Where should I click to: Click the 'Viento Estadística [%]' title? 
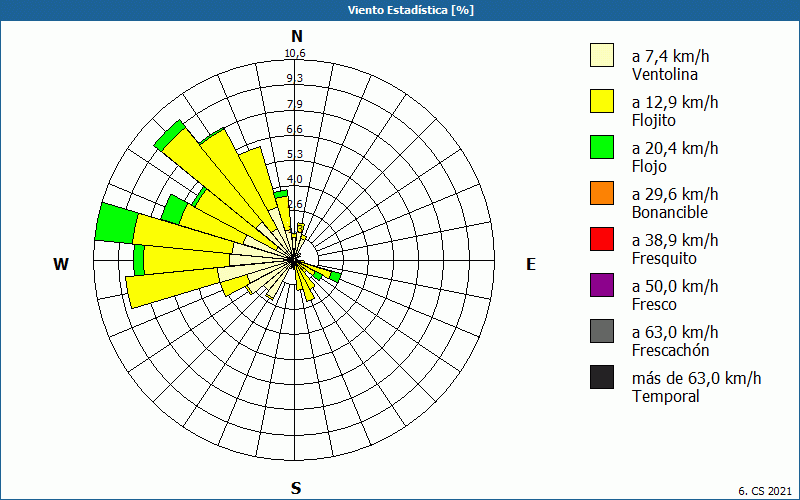point(411,10)
